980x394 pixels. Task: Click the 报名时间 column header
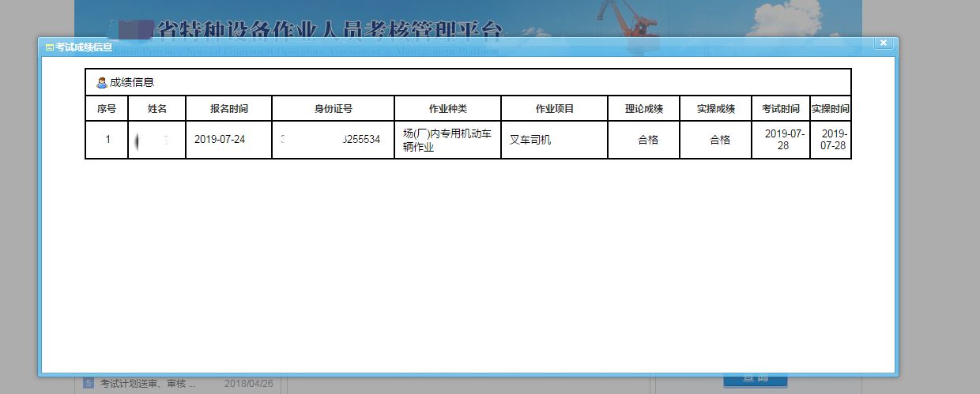(x=229, y=109)
